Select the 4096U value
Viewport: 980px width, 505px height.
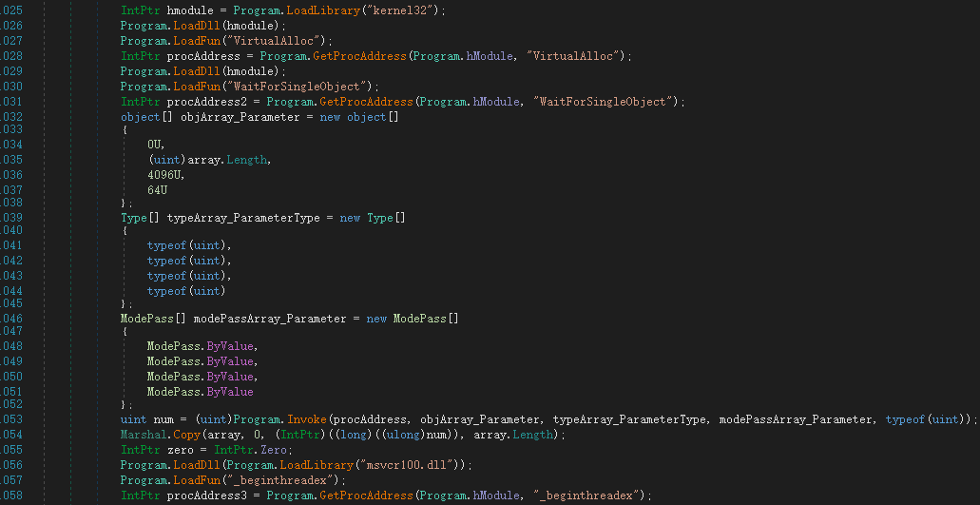165,176
